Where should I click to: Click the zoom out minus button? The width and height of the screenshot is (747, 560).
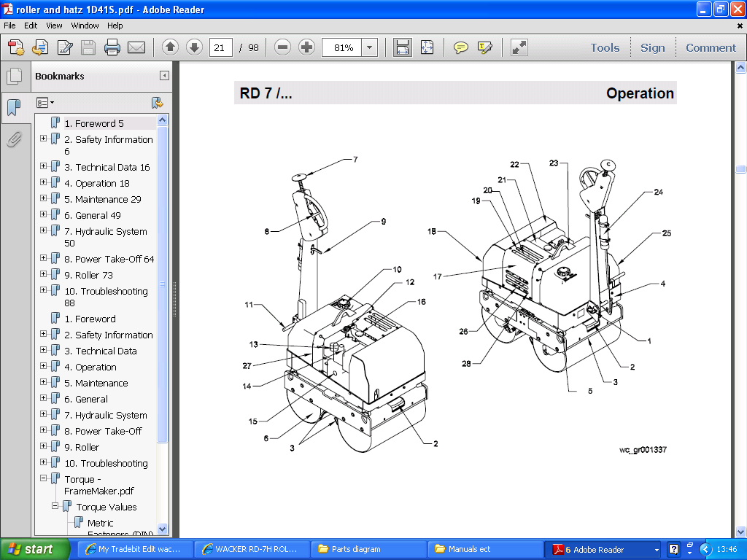pyautogui.click(x=282, y=48)
